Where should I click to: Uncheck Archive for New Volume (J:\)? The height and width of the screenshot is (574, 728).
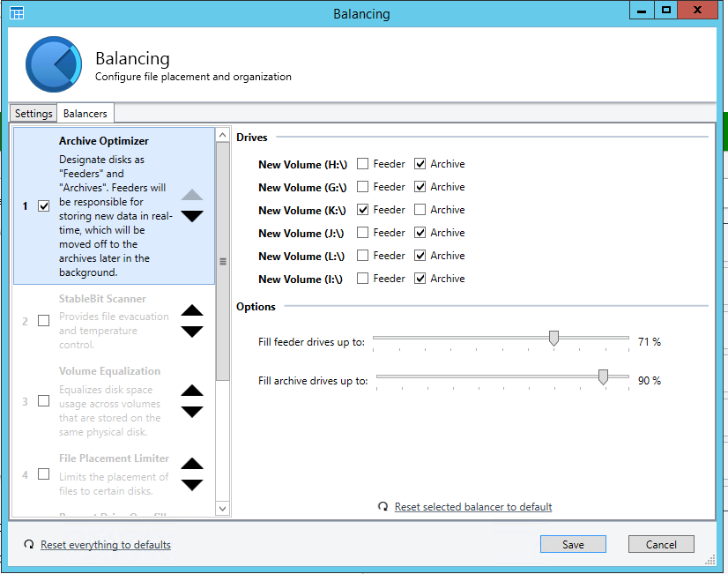[x=420, y=232]
